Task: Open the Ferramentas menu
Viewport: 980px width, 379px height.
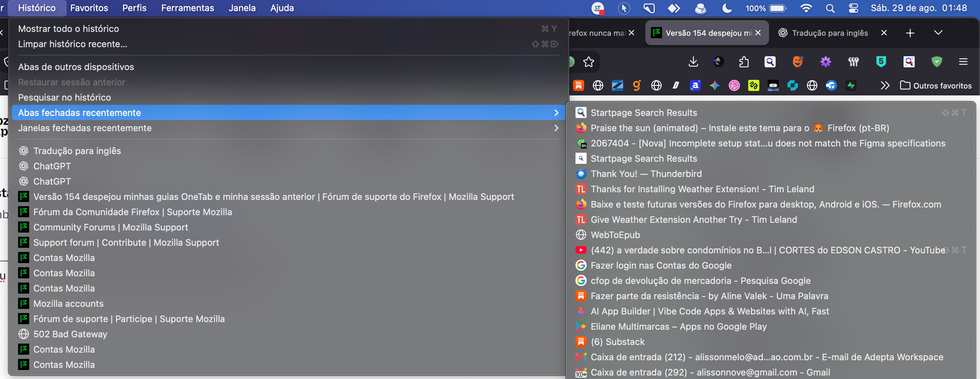Action: 188,8
